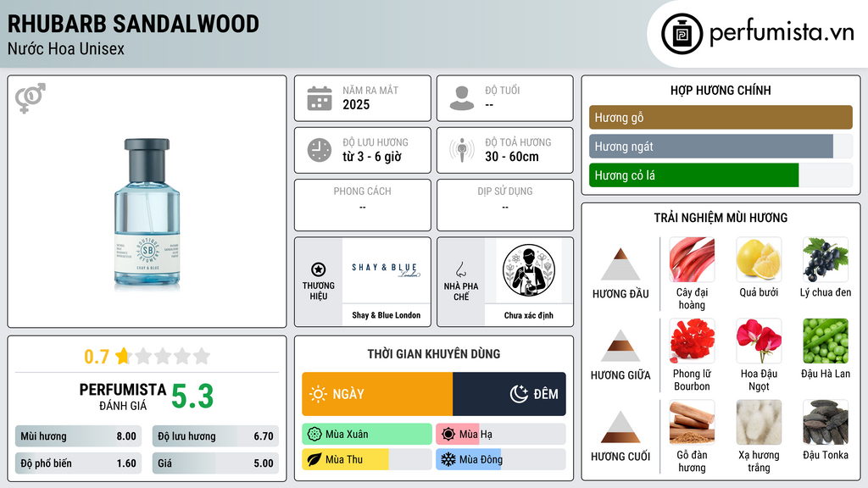Click the perfume bottle product image

(x=147, y=214)
